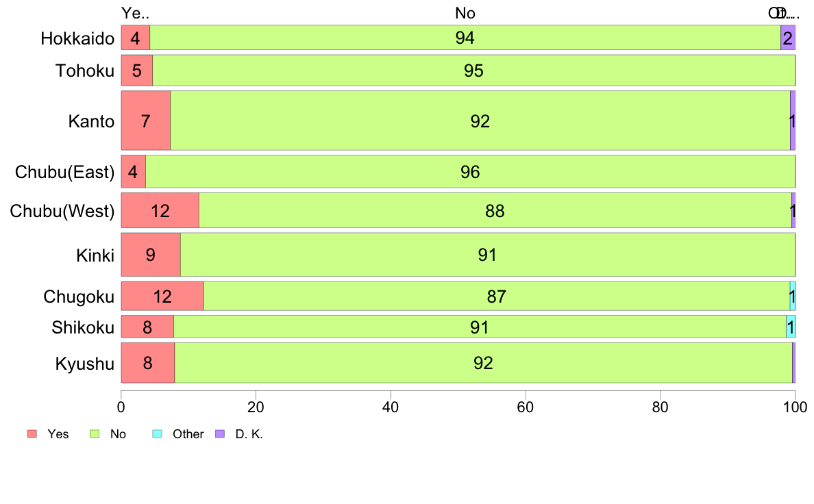Click the 40 tick on the x-axis

click(391, 407)
